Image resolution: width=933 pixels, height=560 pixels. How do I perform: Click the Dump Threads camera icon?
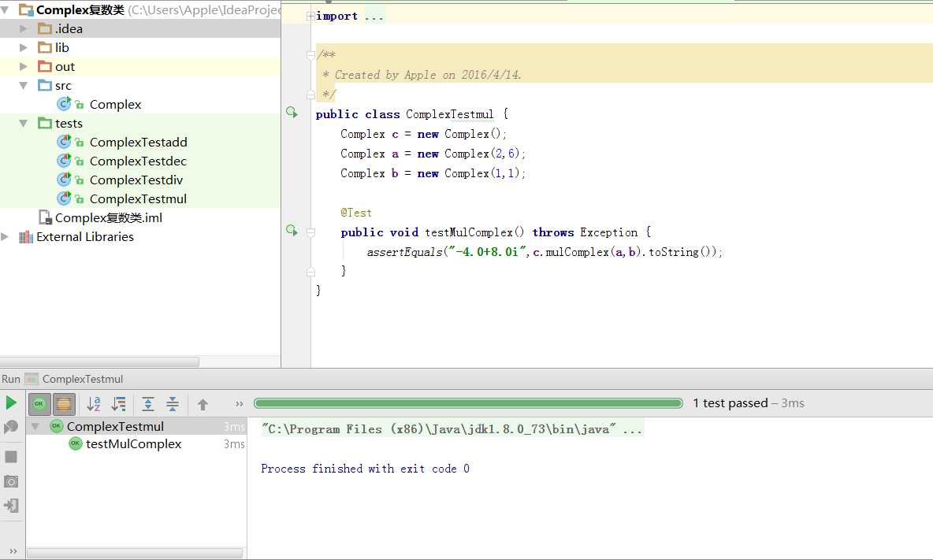point(11,481)
